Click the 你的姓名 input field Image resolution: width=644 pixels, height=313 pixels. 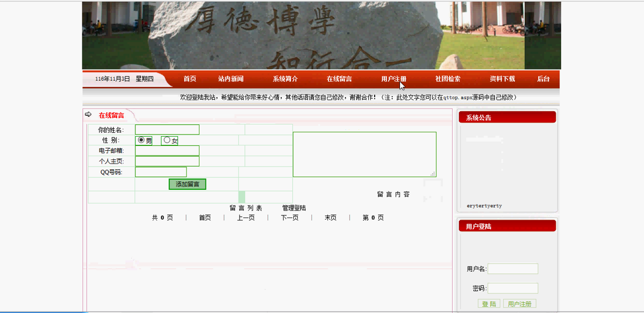point(167,130)
